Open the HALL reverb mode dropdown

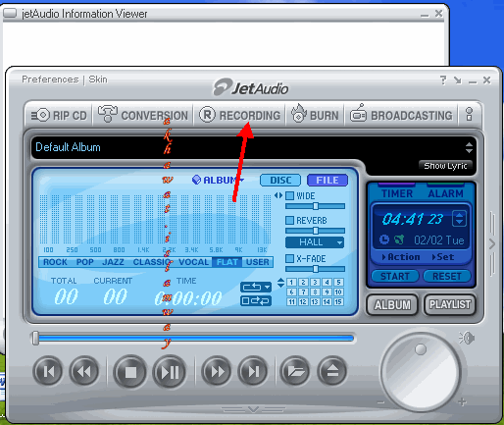point(315,242)
